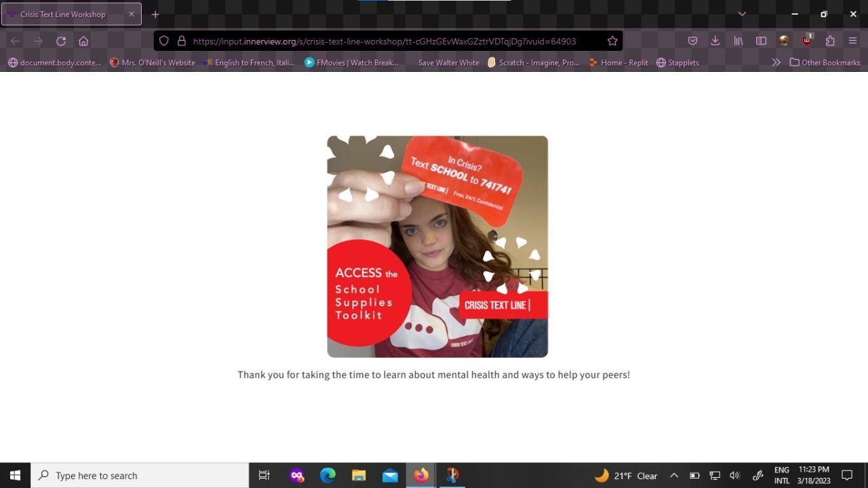Open the Downloads panel
Viewport: 868px width, 488px height.
[x=715, y=41]
